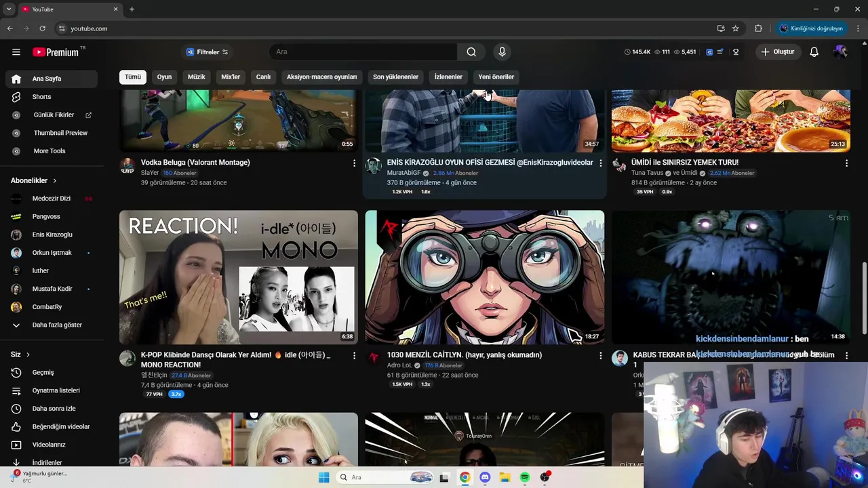Open options menu for 1030 MENZİL CAİTLYN video

point(600,356)
